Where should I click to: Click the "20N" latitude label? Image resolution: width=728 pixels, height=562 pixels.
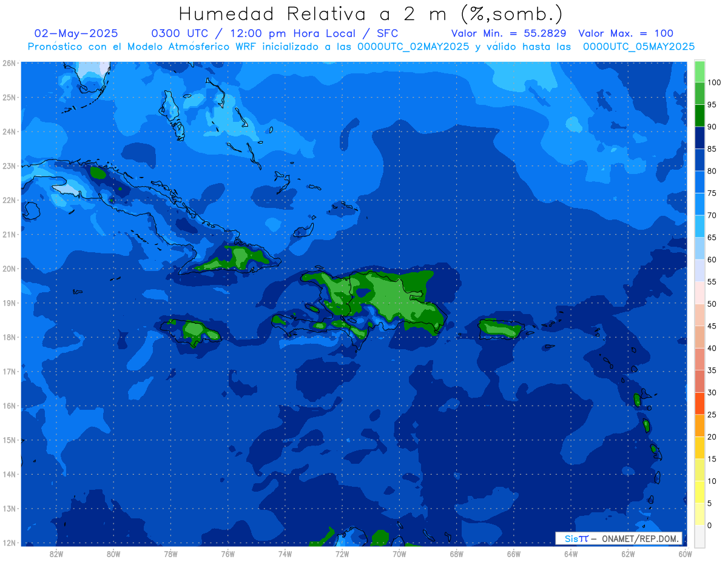coord(10,269)
